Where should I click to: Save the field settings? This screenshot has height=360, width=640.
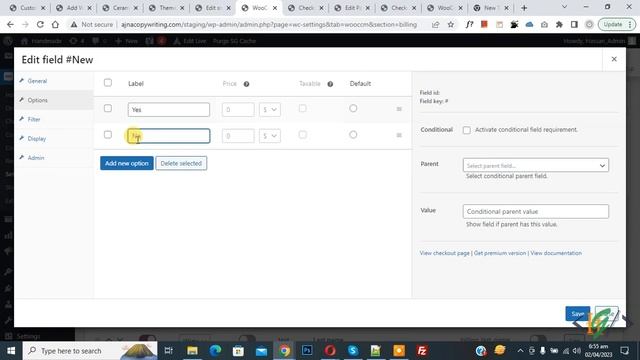coord(578,313)
